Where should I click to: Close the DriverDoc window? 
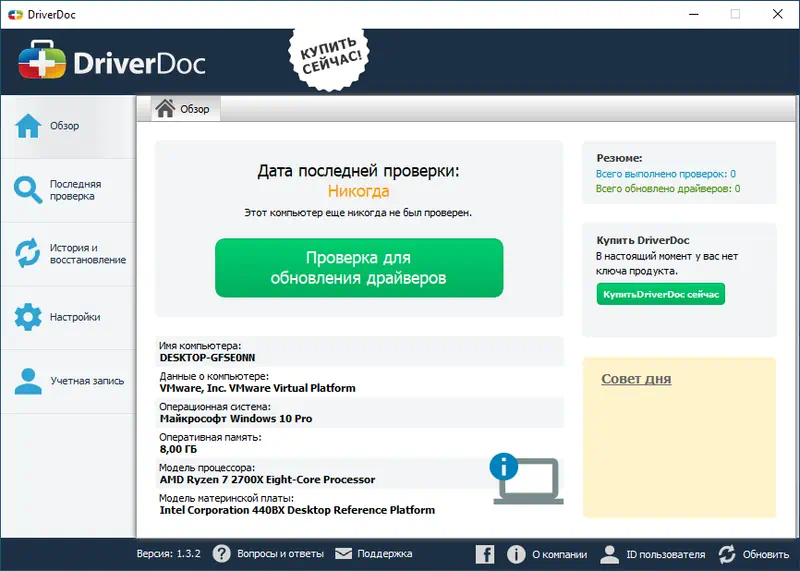[778, 14]
